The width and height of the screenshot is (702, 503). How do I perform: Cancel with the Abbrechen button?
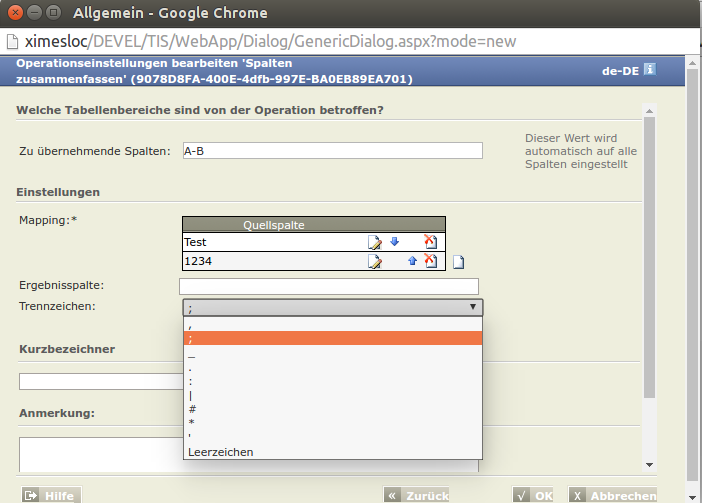tap(612, 495)
